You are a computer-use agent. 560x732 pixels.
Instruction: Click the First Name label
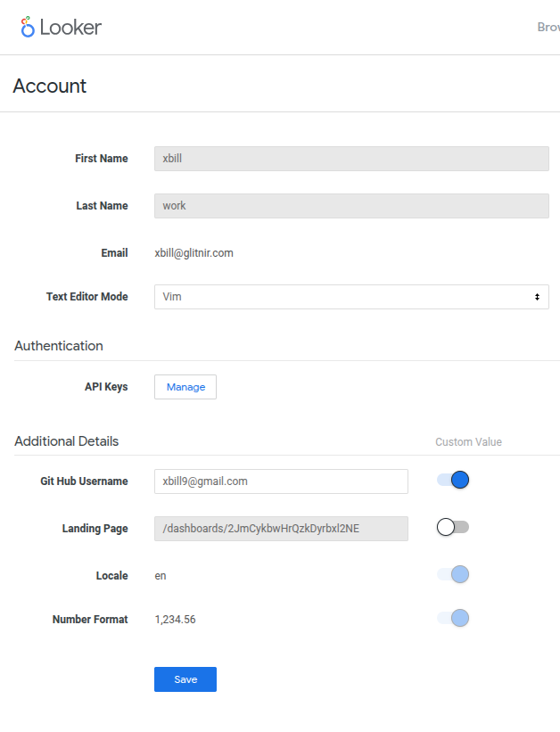coord(102,159)
